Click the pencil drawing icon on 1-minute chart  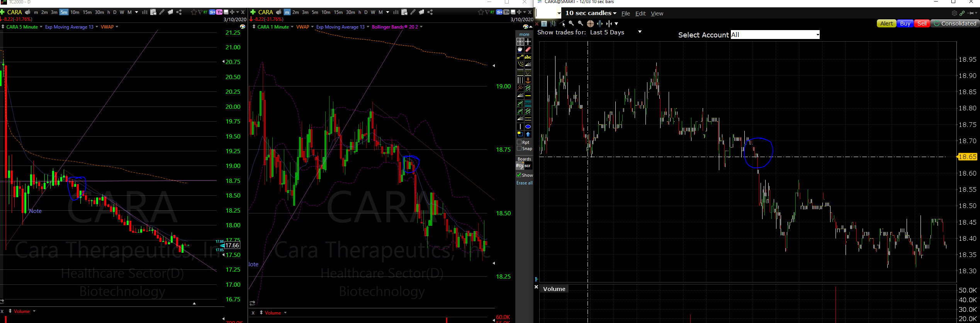coord(413,12)
